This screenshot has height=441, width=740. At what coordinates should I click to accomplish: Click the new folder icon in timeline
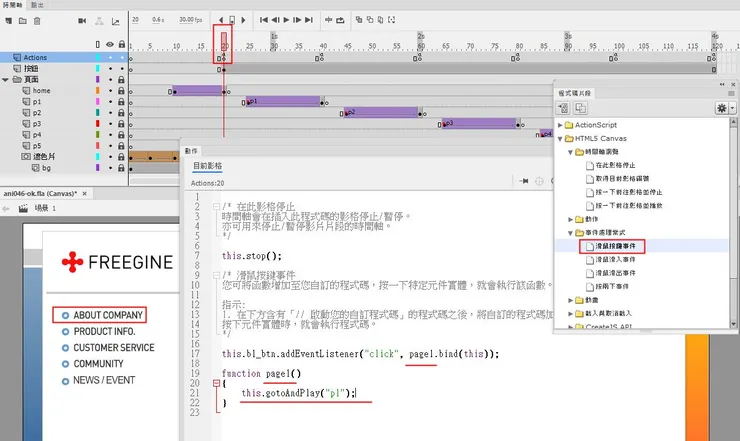(22, 20)
